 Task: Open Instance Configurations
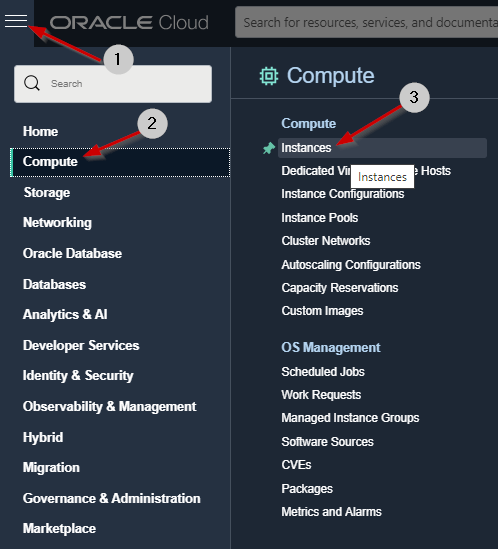[x=343, y=194]
